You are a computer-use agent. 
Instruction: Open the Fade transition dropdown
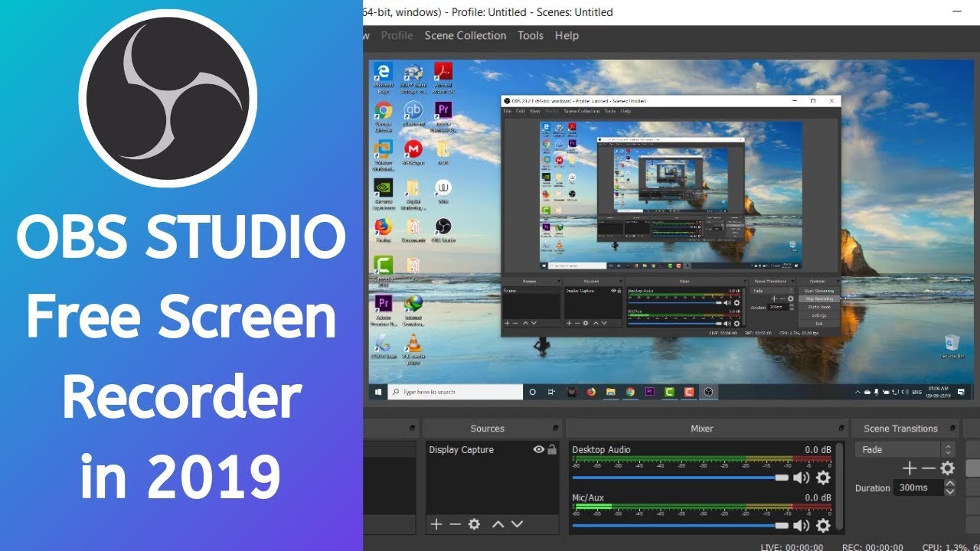tap(905, 450)
